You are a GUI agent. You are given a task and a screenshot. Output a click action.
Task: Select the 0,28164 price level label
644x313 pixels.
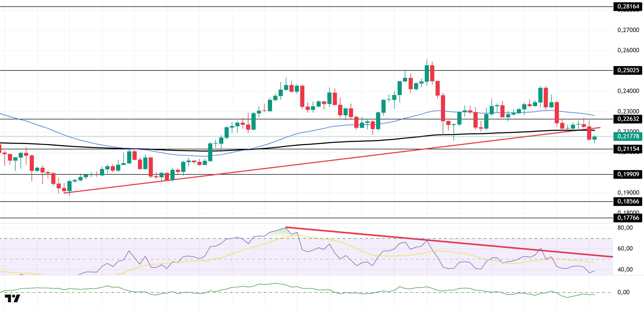(628, 6)
